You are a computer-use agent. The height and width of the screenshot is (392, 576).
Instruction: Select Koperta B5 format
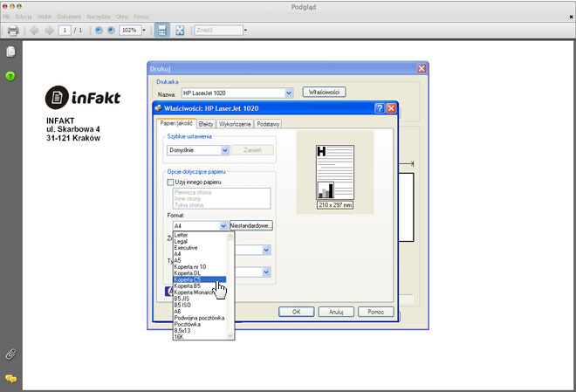pyautogui.click(x=200, y=285)
